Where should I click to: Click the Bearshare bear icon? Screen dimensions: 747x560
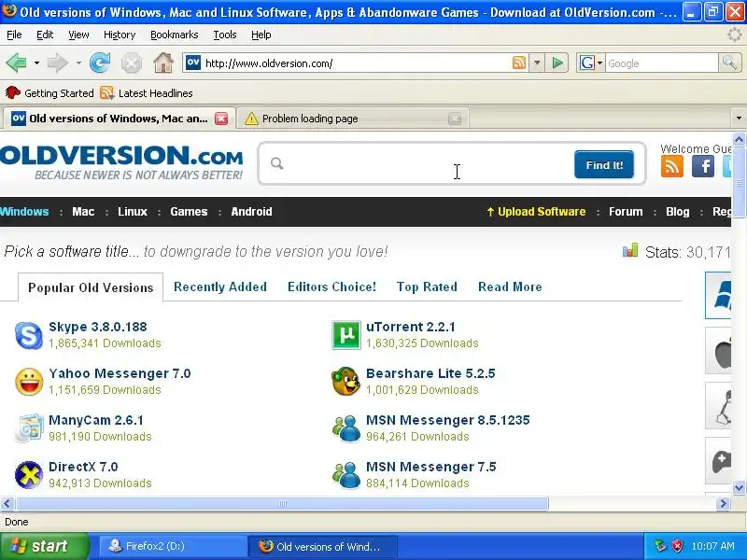[x=345, y=382]
